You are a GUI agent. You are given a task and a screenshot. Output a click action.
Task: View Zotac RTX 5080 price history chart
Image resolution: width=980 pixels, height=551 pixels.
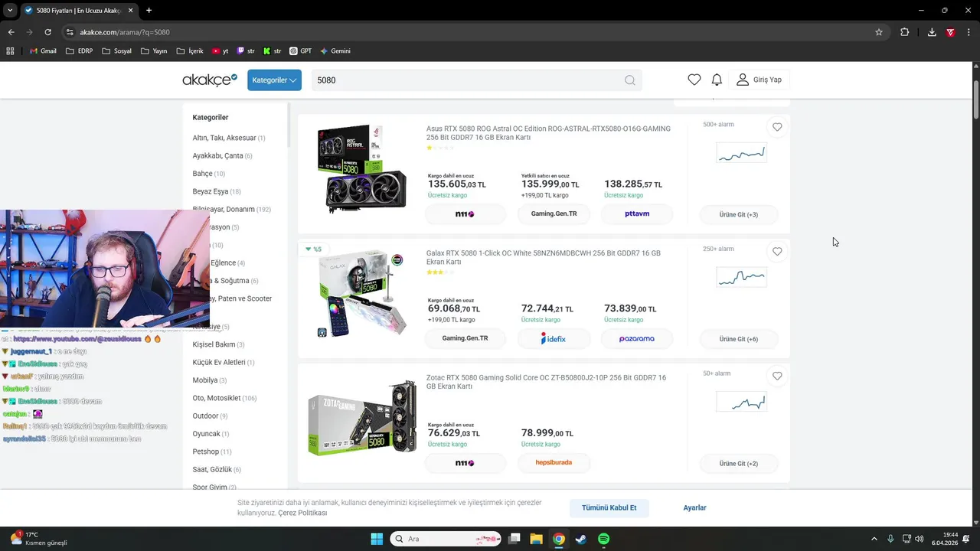[741, 402]
